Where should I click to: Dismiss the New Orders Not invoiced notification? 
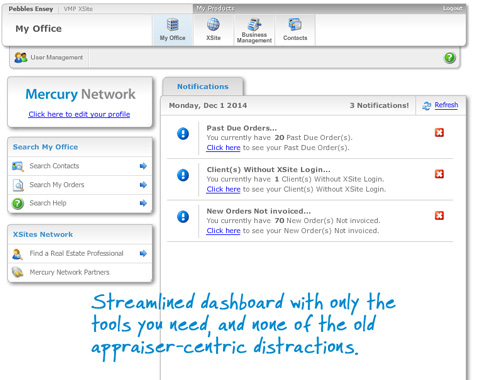point(439,216)
